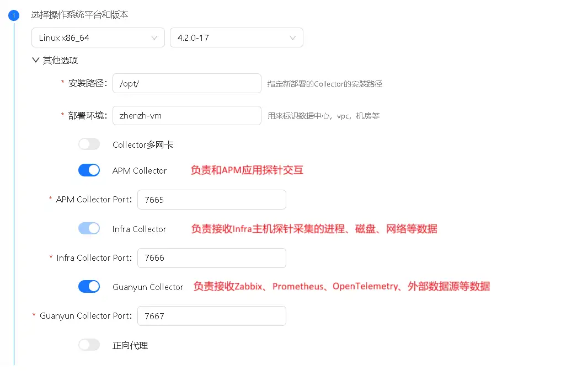Disable the Guanyun Collector switch
The height and width of the screenshot is (381, 588).
click(x=89, y=287)
